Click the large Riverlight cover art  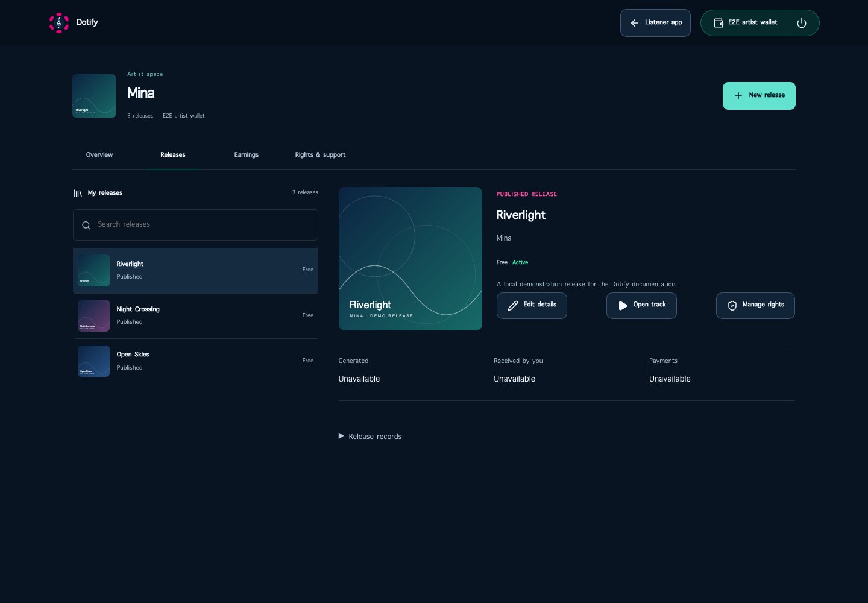(x=410, y=259)
